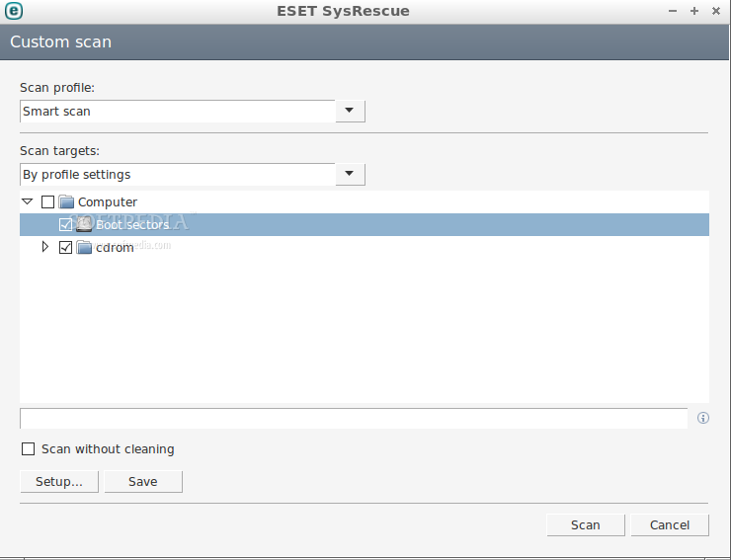731x560 pixels.
Task: Minimize the ESET SysRescue window
Action: coord(673,11)
